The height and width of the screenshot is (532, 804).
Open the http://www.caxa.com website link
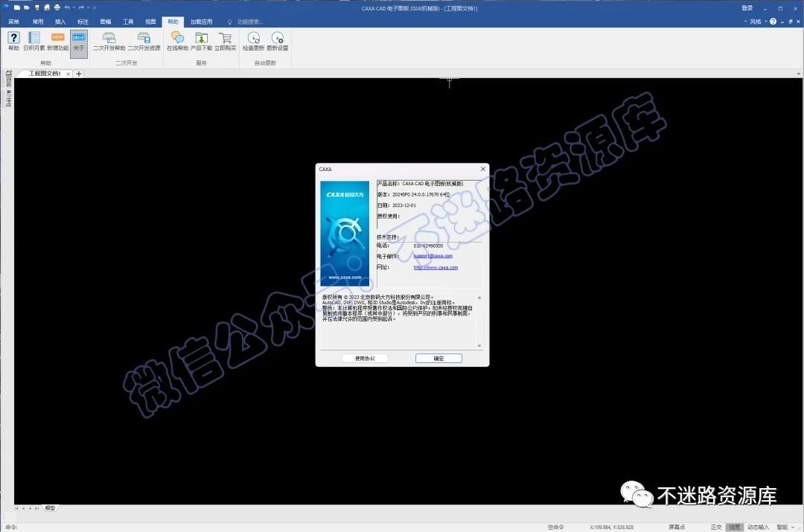click(435, 268)
